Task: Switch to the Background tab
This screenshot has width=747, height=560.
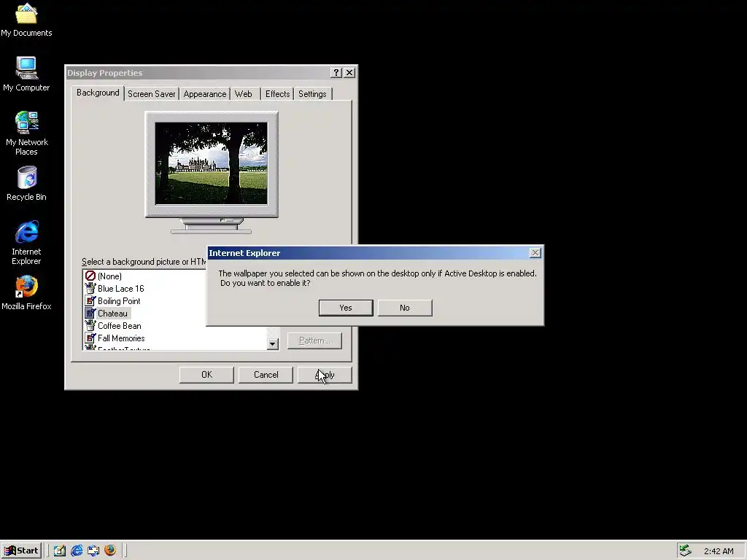Action: tap(98, 93)
